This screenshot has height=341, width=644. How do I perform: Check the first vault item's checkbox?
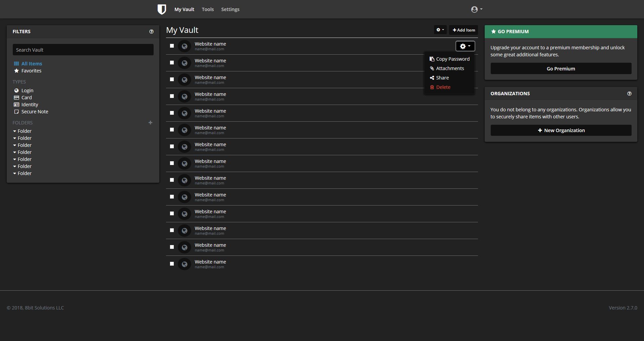[x=172, y=46]
